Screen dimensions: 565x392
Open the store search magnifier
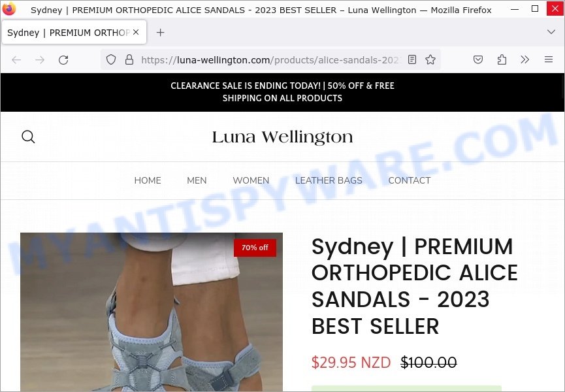coord(28,137)
